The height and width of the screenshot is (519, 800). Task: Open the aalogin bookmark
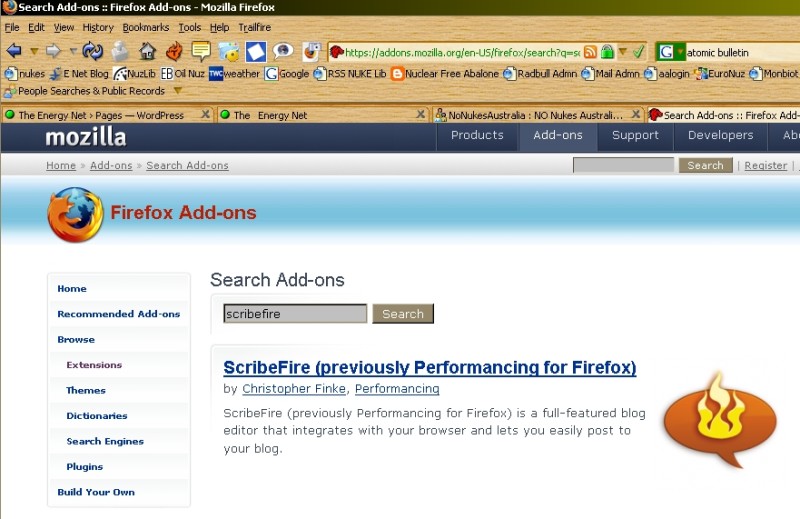(x=666, y=73)
